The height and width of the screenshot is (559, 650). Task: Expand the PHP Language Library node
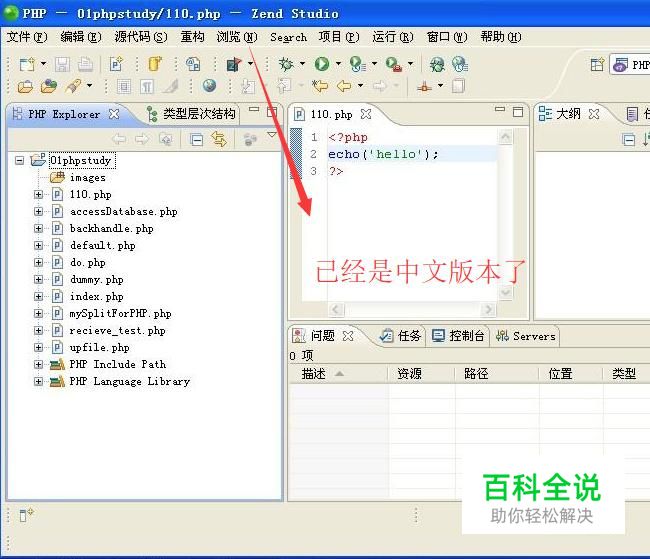click(x=39, y=382)
